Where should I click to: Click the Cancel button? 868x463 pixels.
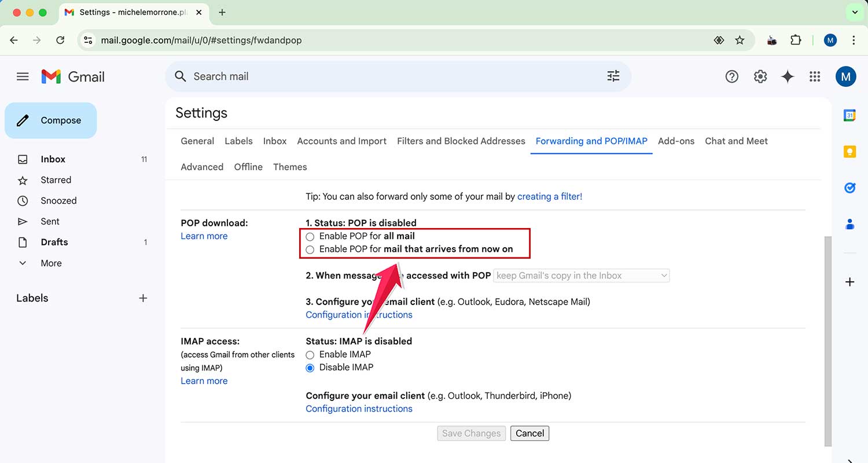click(x=529, y=433)
